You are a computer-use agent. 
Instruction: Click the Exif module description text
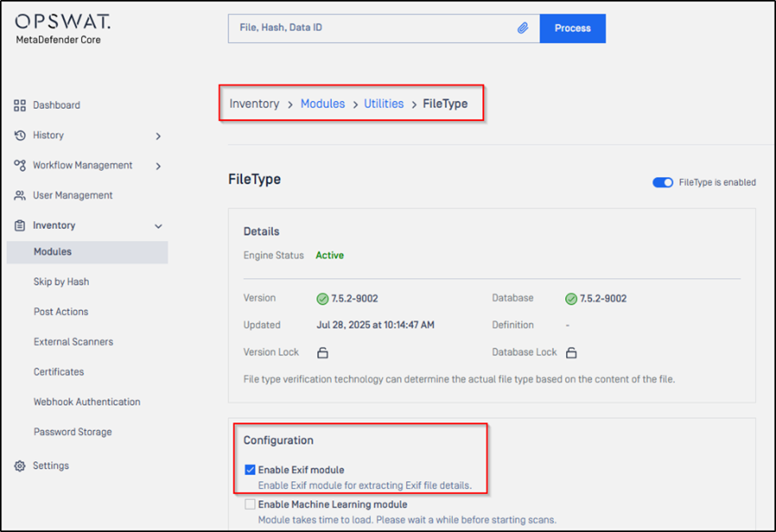coord(365,486)
